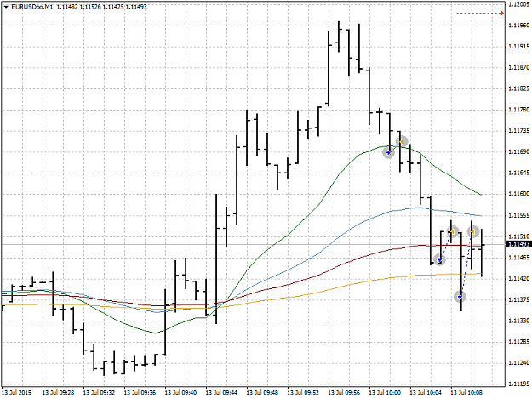
Task: Click the blue entry arrow on the green average line
Action: point(388,153)
